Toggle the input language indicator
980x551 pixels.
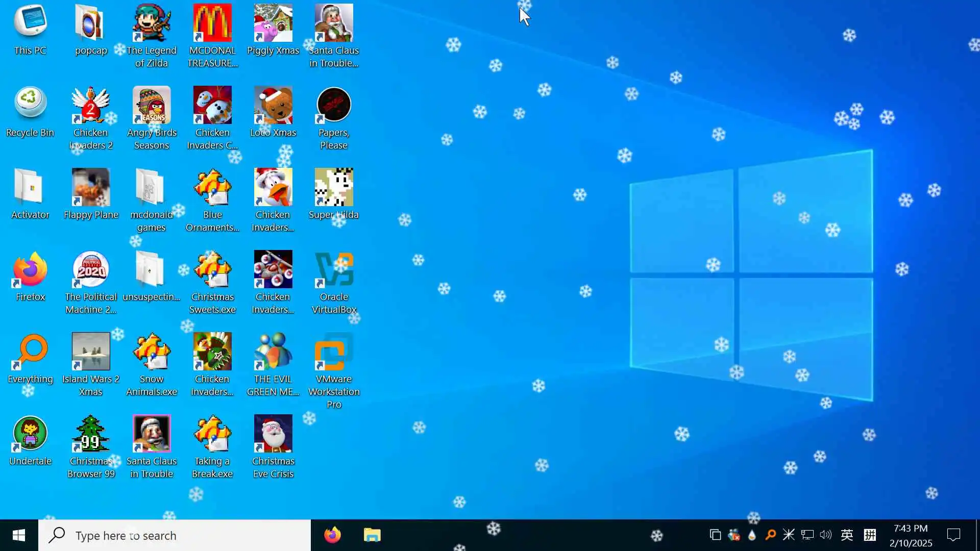[847, 535]
